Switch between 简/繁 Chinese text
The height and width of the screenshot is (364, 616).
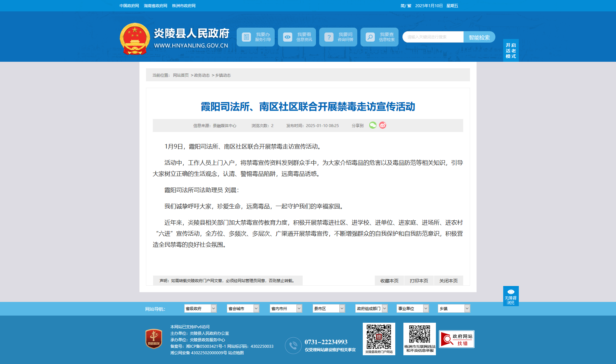(x=406, y=6)
